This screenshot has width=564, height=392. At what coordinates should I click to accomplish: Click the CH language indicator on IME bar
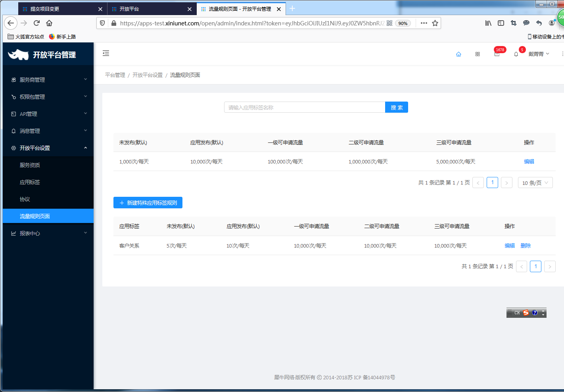click(x=517, y=313)
